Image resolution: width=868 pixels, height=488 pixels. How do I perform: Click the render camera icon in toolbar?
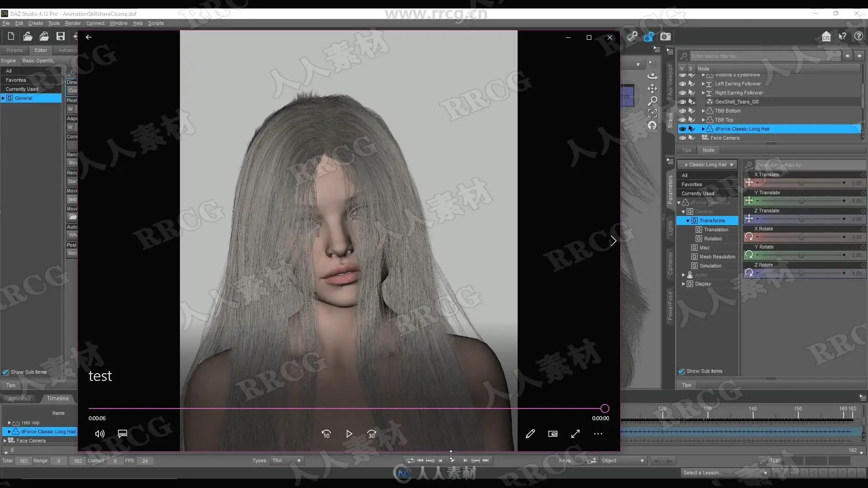(x=665, y=37)
